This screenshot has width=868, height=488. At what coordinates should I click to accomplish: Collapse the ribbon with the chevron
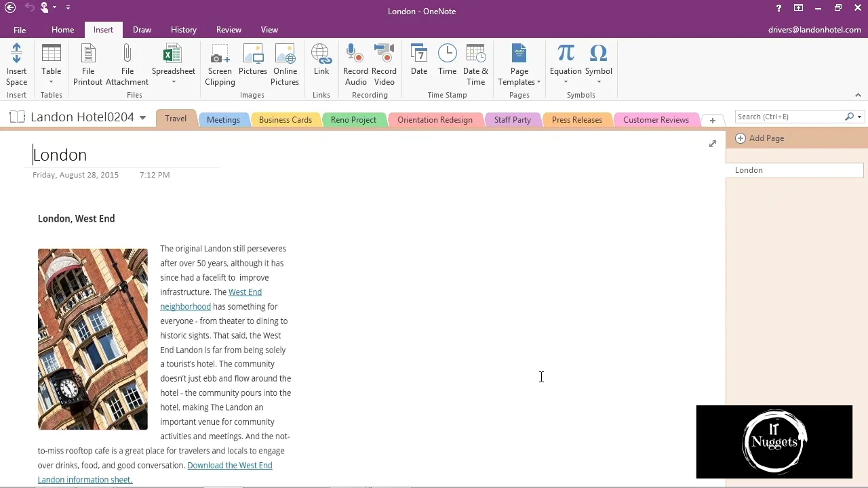(858, 96)
